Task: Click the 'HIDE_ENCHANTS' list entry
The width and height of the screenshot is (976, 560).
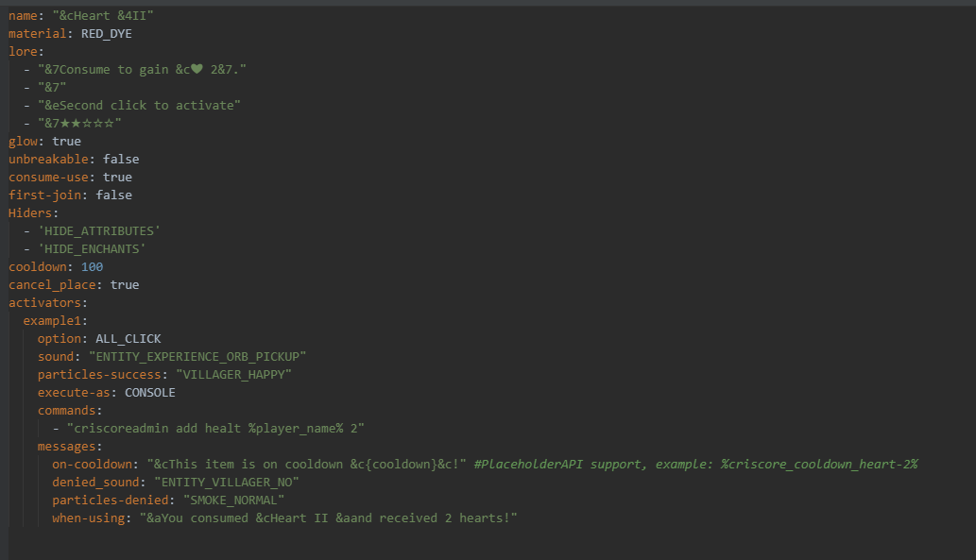Action: click(x=93, y=248)
